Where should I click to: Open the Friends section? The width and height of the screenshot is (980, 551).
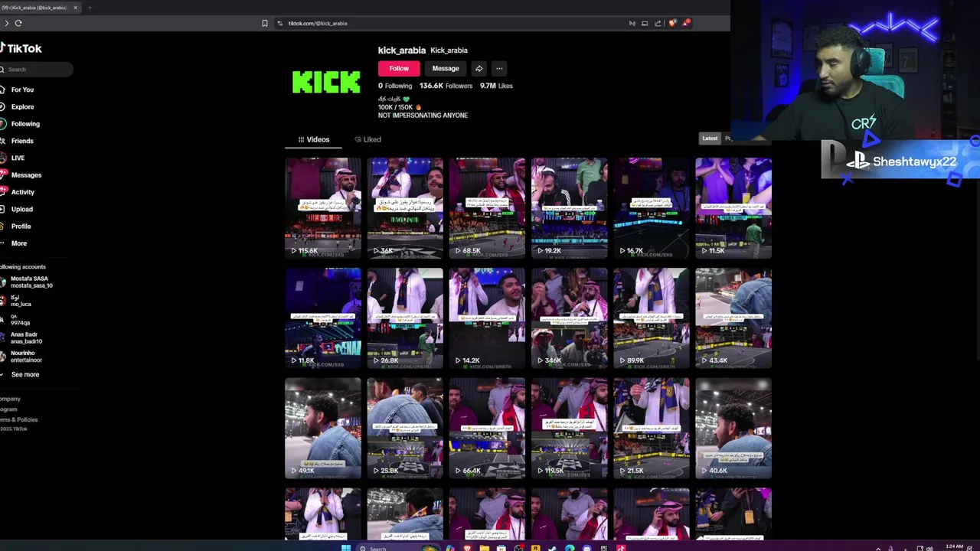click(x=21, y=141)
